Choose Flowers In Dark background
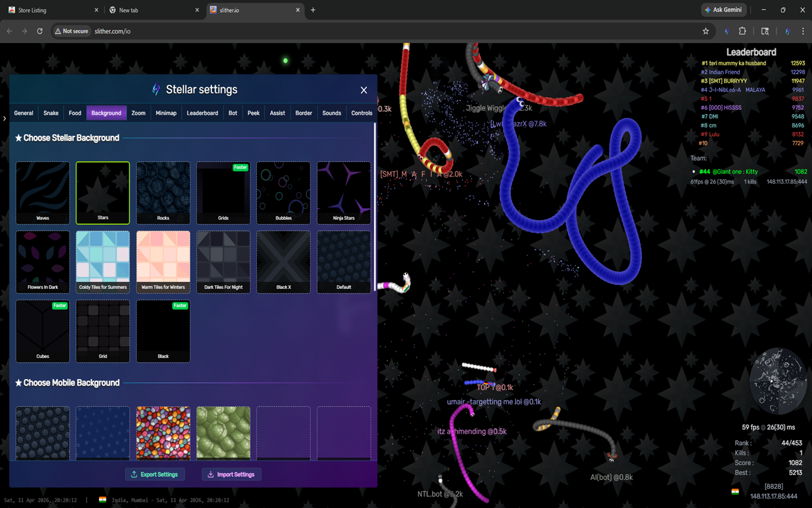 click(x=43, y=262)
